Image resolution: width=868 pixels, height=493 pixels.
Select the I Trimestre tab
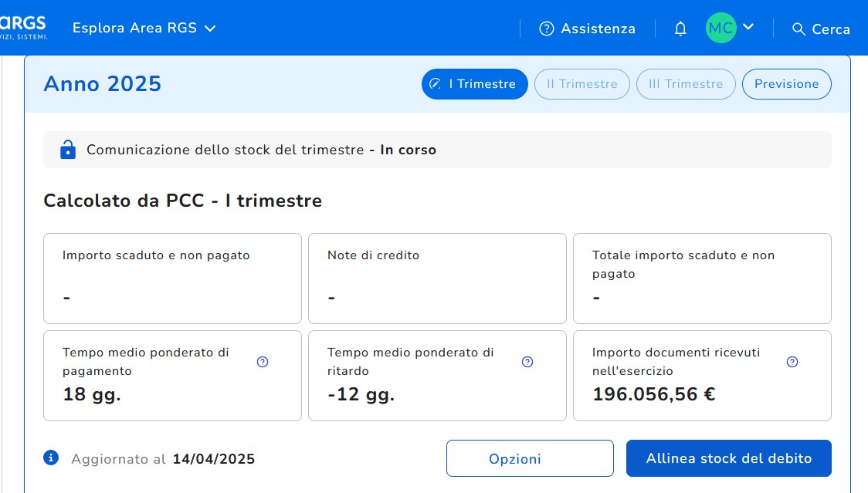[474, 84]
